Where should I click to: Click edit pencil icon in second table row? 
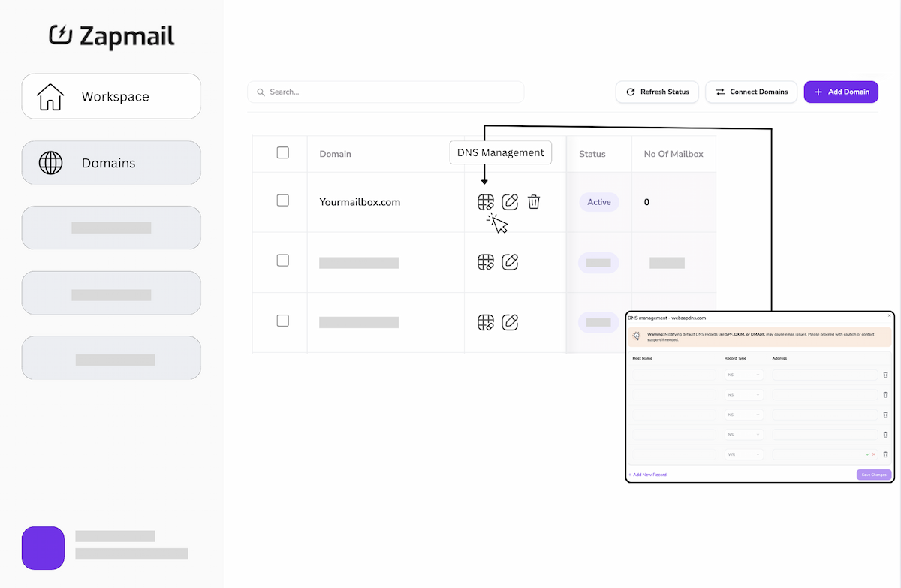pos(510,262)
